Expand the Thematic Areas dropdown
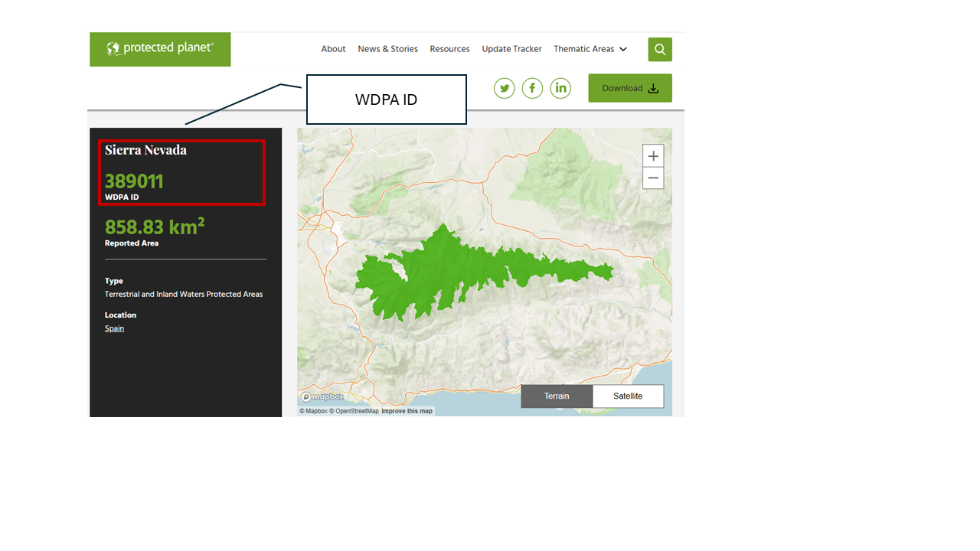Viewport: 980px width, 551px height. [590, 49]
